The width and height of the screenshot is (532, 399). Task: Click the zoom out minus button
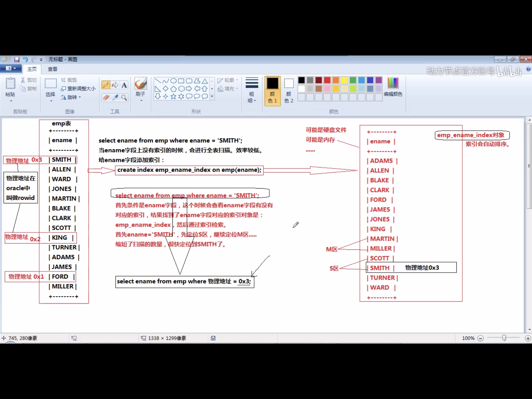point(481,338)
